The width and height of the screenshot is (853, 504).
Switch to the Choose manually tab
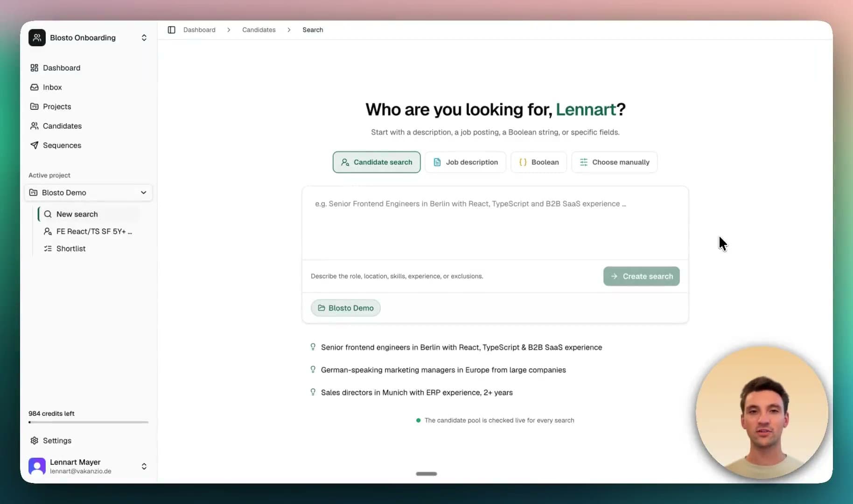click(x=614, y=162)
